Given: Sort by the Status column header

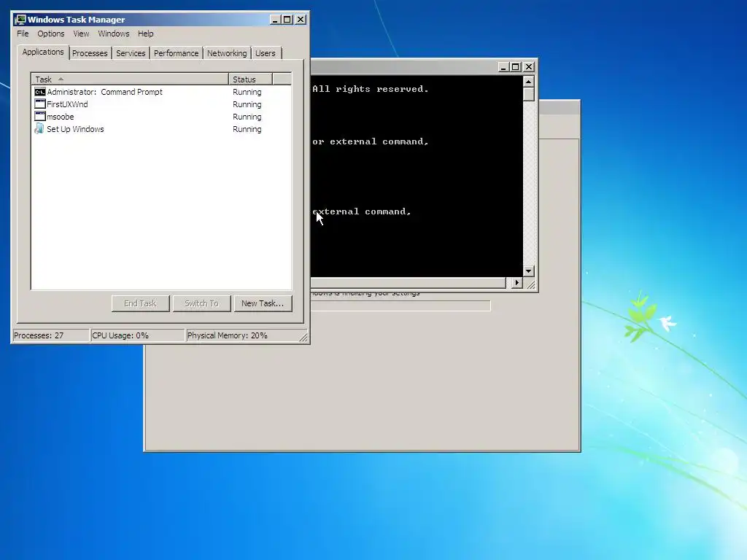Looking at the screenshot, I should [x=251, y=79].
